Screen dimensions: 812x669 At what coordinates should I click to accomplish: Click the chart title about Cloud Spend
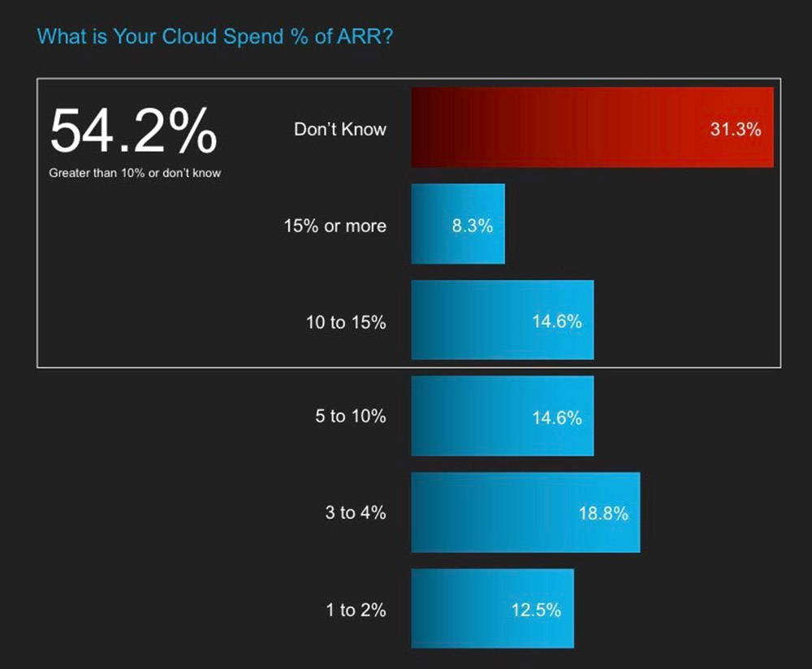(x=215, y=37)
